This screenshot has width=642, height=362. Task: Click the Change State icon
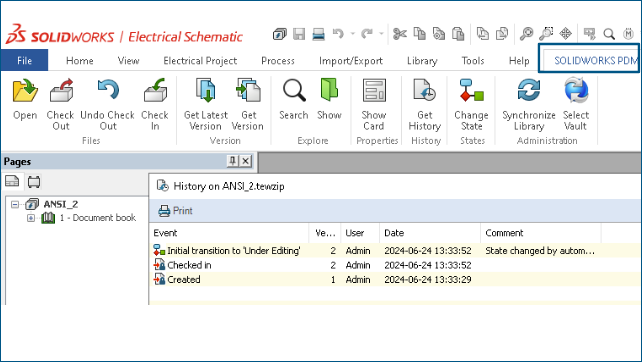coord(471,91)
